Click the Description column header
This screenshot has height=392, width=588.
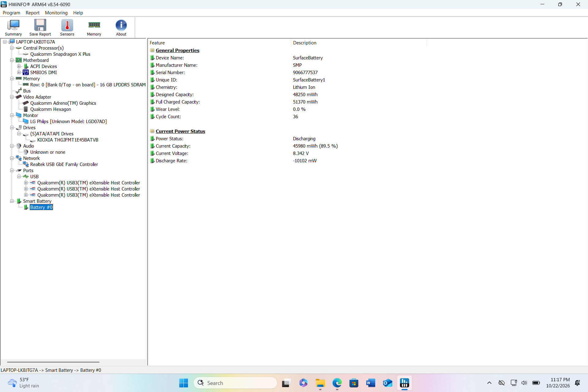(359, 43)
